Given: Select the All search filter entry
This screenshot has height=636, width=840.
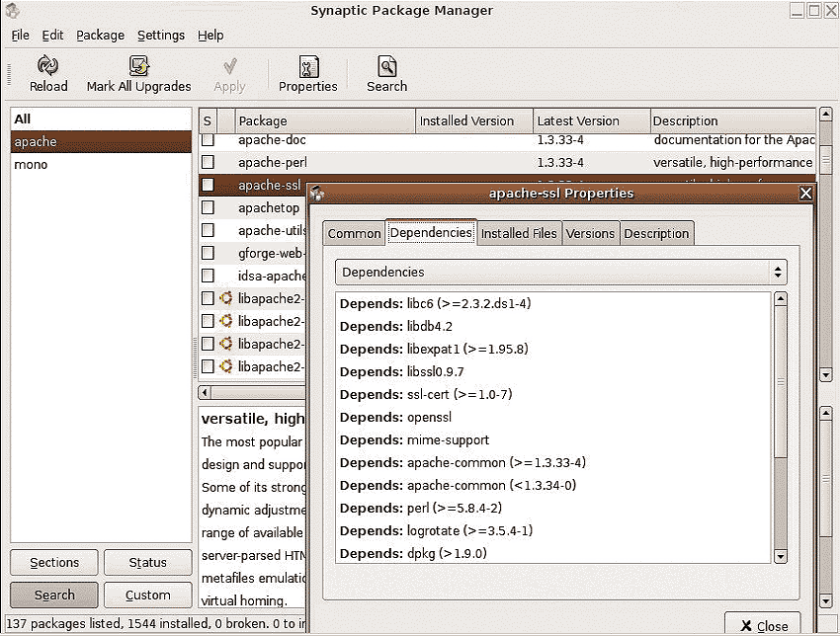Looking at the screenshot, I should [x=101, y=119].
